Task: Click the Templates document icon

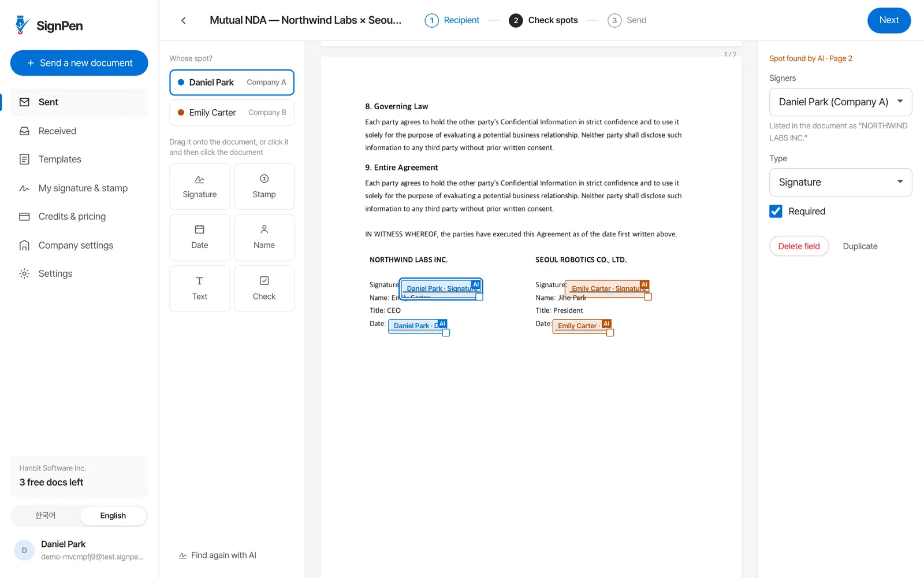Action: point(24,160)
